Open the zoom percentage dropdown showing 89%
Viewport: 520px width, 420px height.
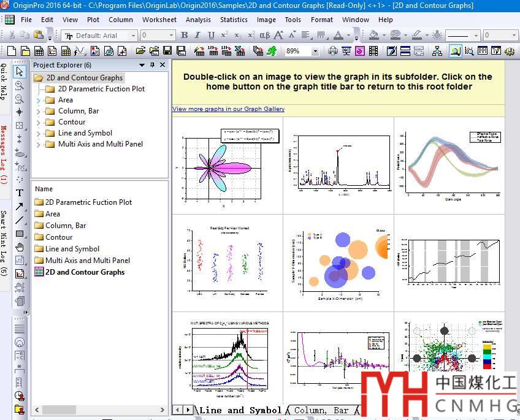[315, 51]
